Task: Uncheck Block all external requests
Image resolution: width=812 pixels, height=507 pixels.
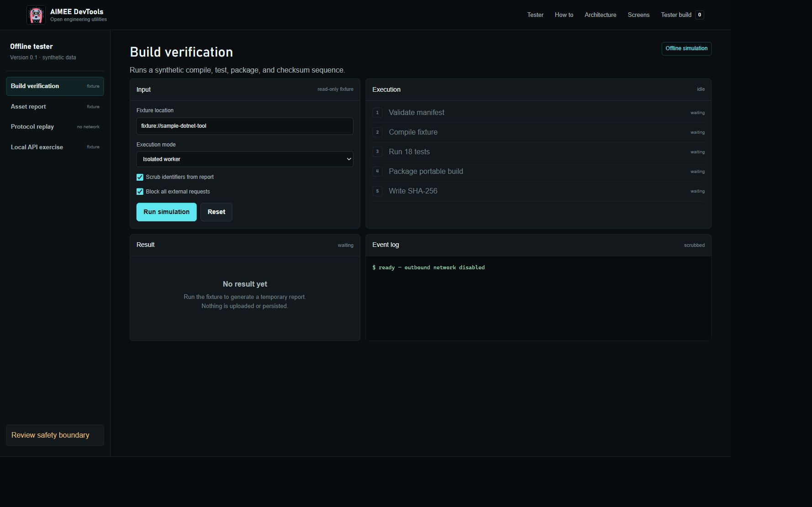Action: pyautogui.click(x=140, y=192)
